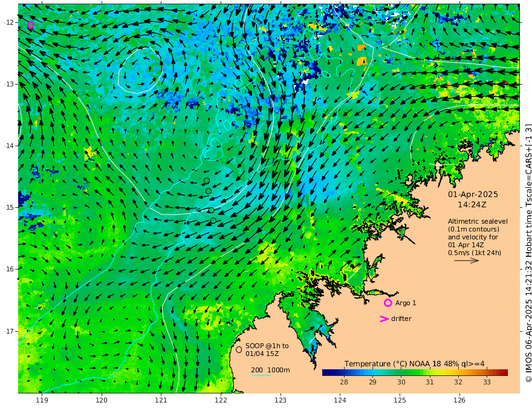Click the '200 1000m' isobath legend label
The width and height of the screenshot is (532, 411).
coord(270,370)
